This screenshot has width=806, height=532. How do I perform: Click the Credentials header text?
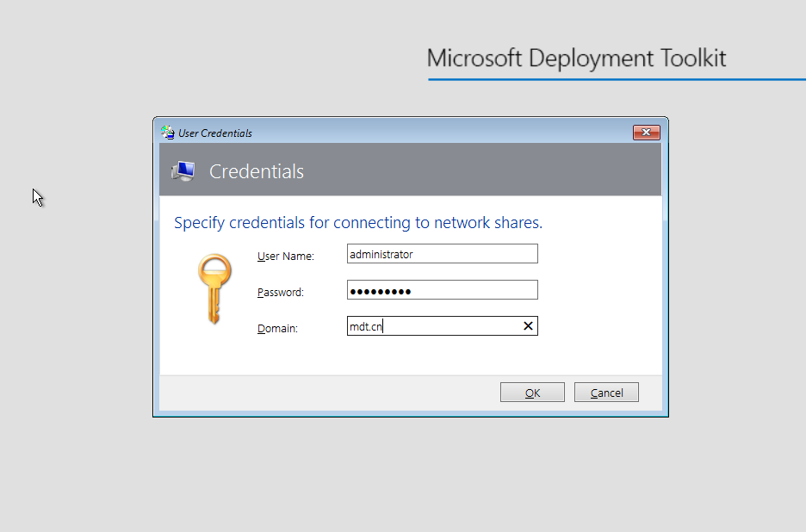click(x=257, y=171)
